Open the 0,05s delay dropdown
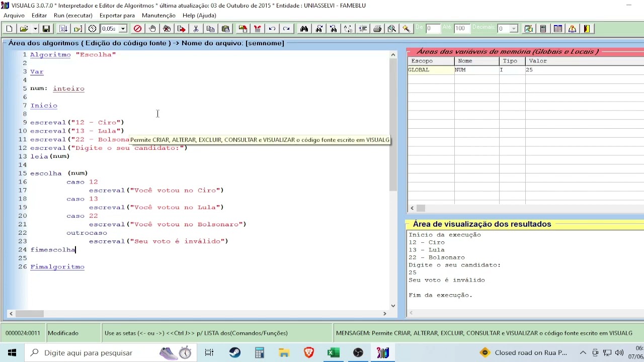Viewport: 644px width, 362px height. [122, 29]
